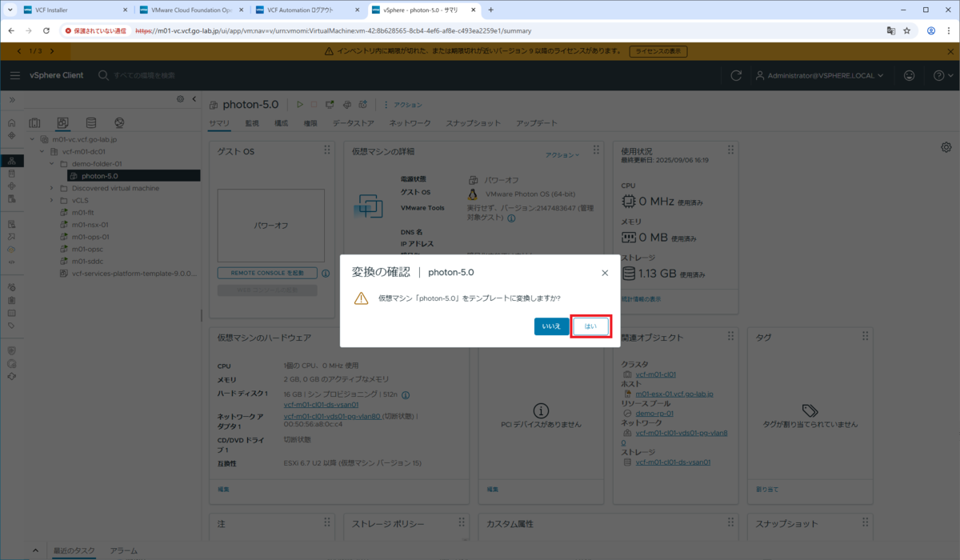Switch to the データストア tab
960x560 pixels.
[354, 123]
